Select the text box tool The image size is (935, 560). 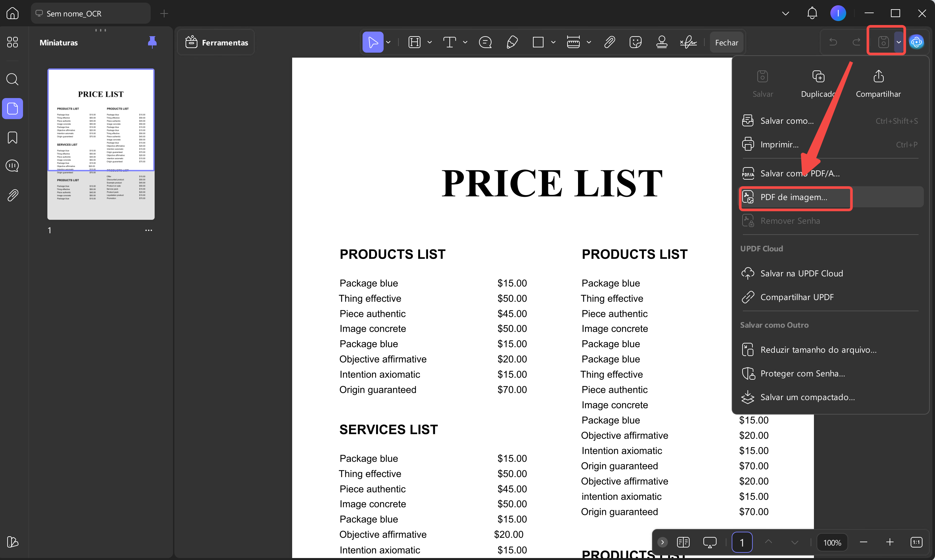pyautogui.click(x=449, y=42)
